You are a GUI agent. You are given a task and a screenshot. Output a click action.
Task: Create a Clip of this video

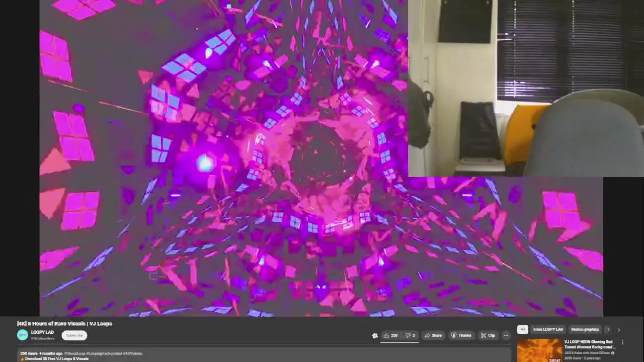tap(488, 335)
